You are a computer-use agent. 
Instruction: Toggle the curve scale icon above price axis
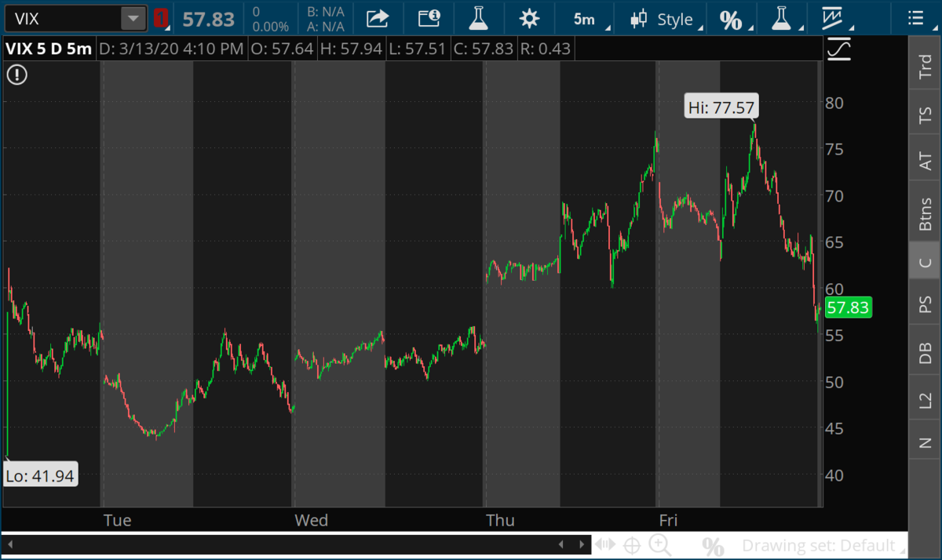click(840, 50)
